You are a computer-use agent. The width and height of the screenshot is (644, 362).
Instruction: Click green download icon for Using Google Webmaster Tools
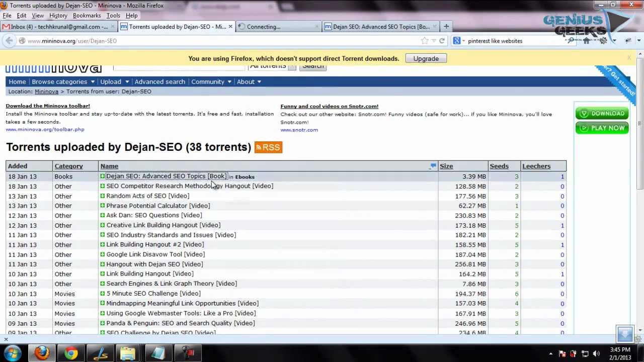click(x=102, y=313)
